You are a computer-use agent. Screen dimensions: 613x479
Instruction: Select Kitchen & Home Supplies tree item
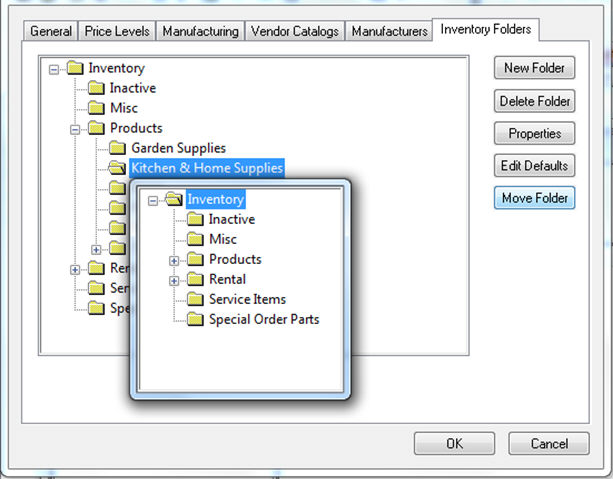(207, 168)
